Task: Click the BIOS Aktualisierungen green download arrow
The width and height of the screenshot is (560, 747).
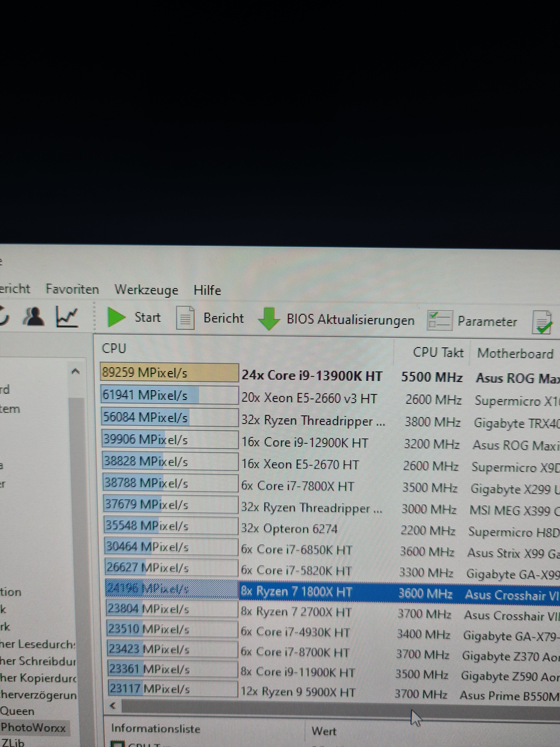Action: (x=269, y=319)
